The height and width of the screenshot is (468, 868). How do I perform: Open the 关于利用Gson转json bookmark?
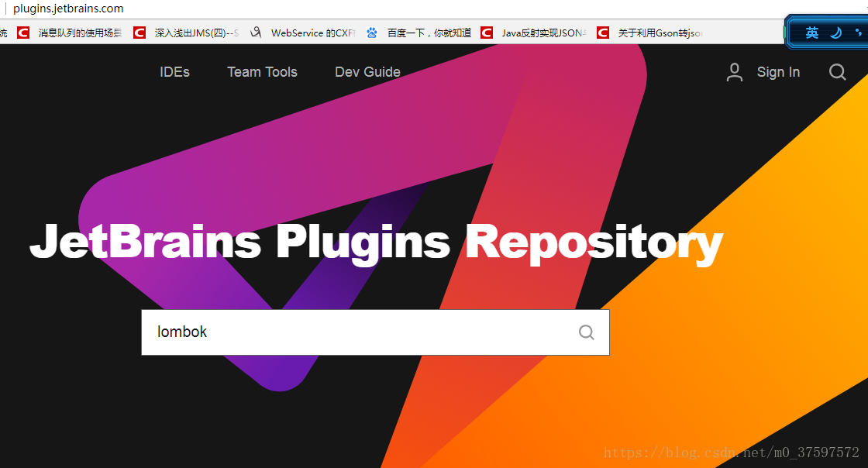tap(660, 33)
